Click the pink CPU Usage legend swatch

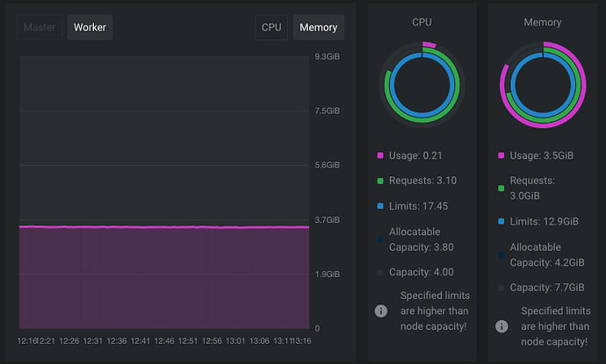pyautogui.click(x=380, y=155)
